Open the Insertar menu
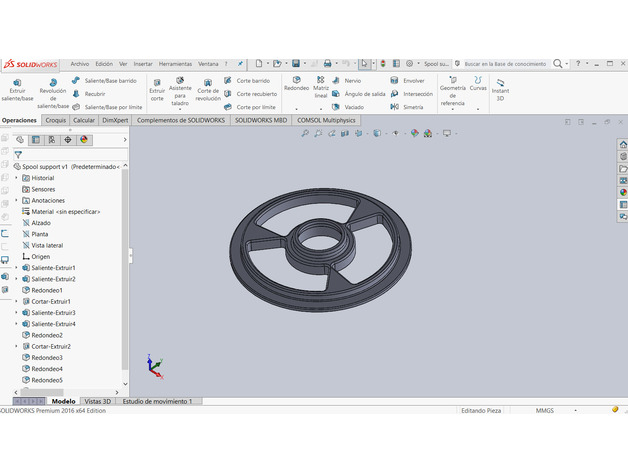Image resolution: width=628 pixels, height=472 pixels. 143,64
